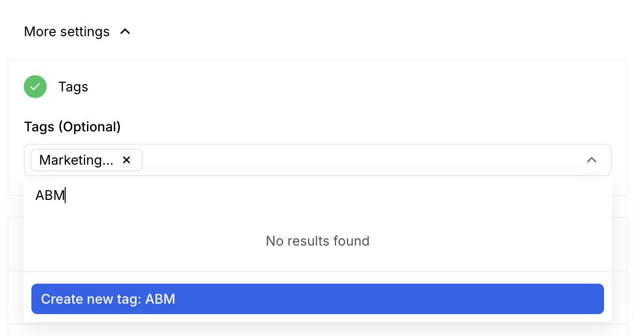The image size is (644, 336).
Task: Click the More settings heading text
Action: (x=67, y=32)
